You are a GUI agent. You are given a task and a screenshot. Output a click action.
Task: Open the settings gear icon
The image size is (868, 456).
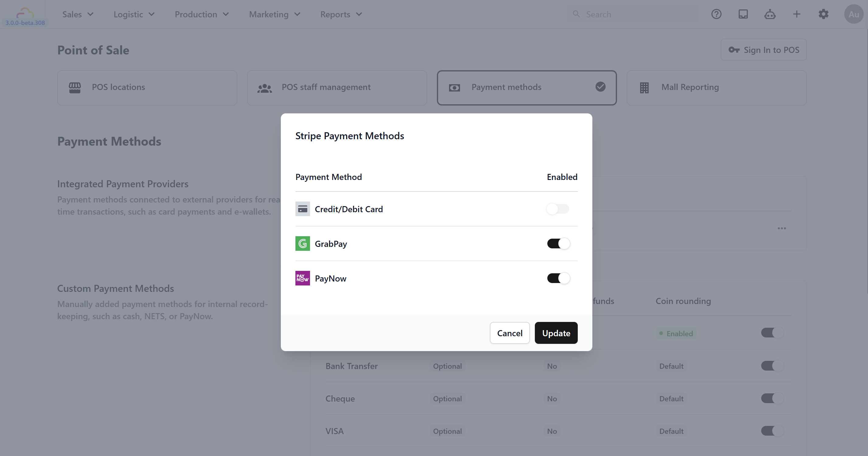pos(823,14)
